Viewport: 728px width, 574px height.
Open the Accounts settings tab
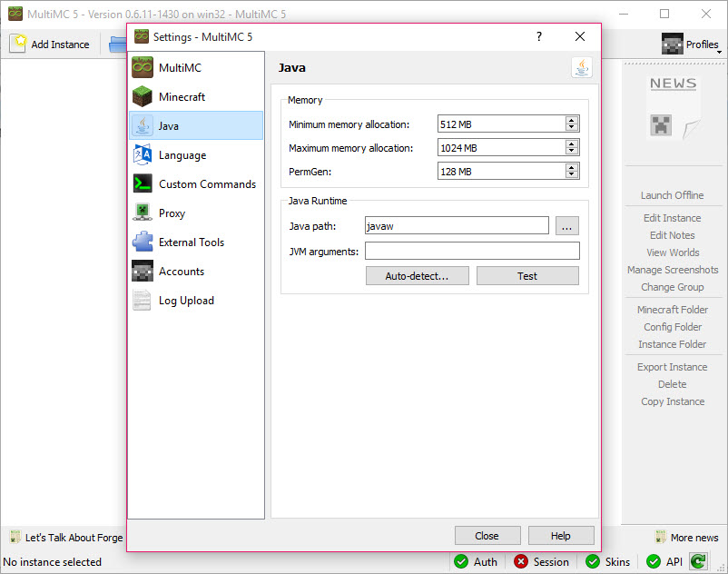pyautogui.click(x=196, y=272)
